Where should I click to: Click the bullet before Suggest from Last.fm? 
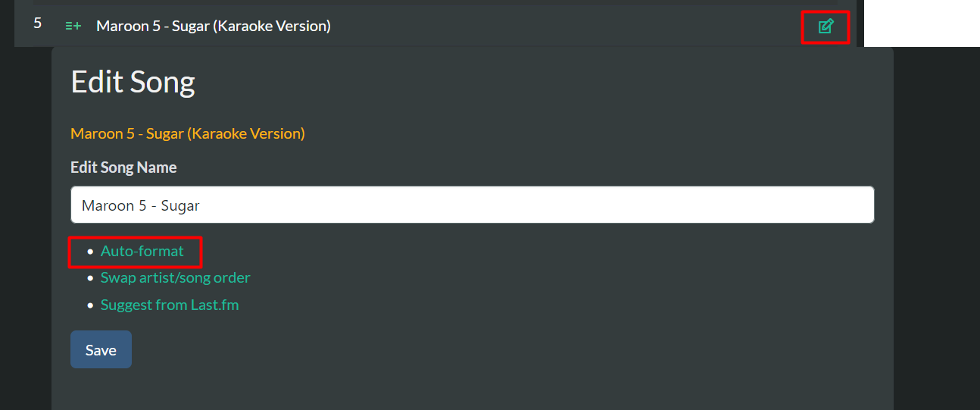point(90,305)
